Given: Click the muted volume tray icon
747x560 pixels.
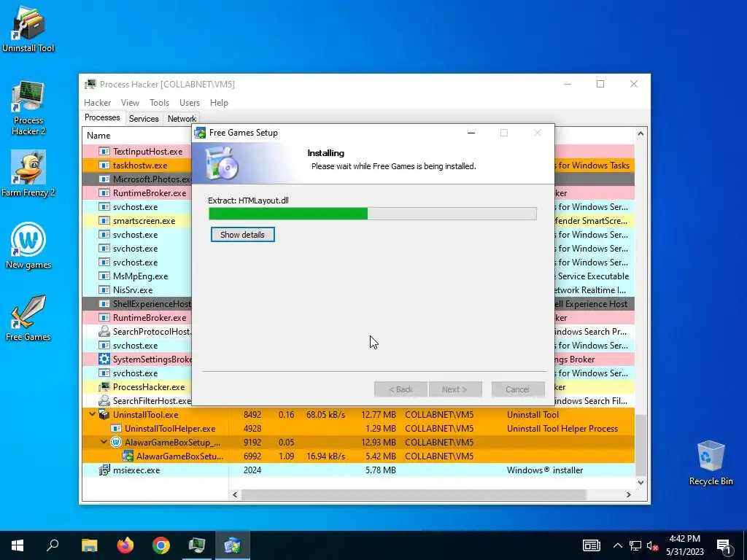Looking at the screenshot, I should pos(653,545).
